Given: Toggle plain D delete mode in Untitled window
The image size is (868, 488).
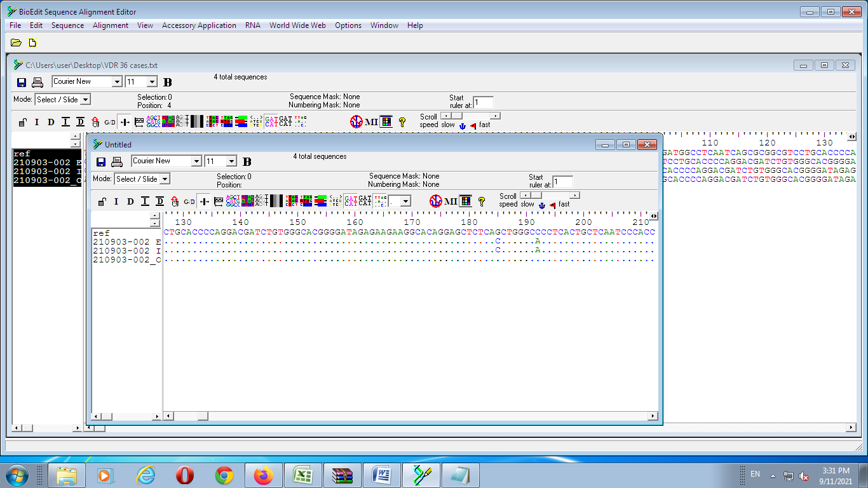Looking at the screenshot, I should click(x=130, y=201).
